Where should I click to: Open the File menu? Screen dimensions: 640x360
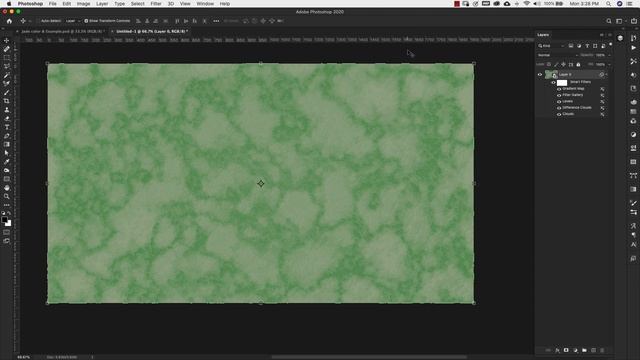(53, 4)
